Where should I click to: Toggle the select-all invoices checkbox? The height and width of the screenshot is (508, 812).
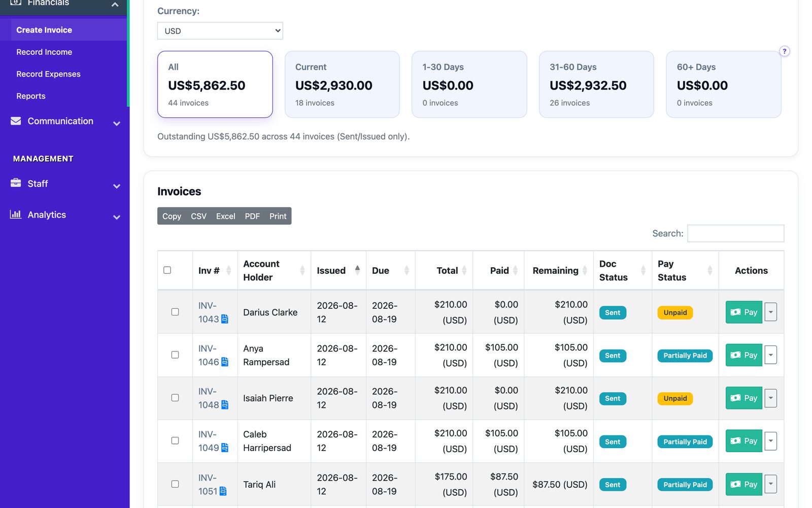click(167, 270)
